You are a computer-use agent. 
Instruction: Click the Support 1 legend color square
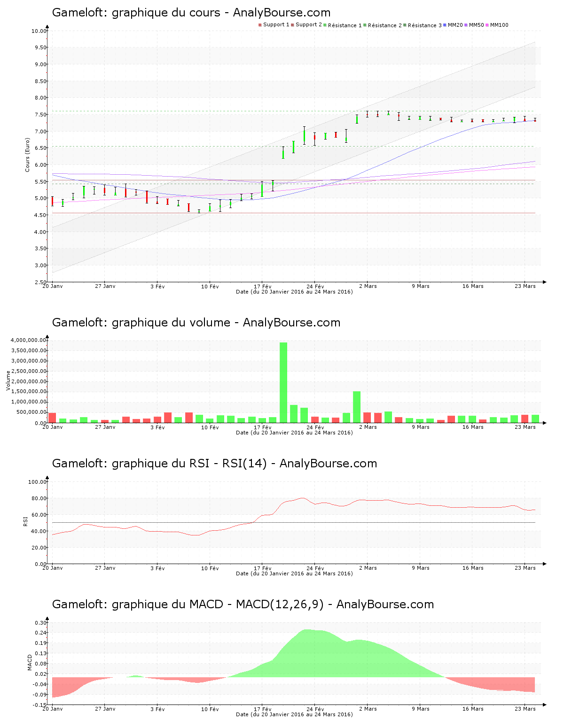[260, 25]
